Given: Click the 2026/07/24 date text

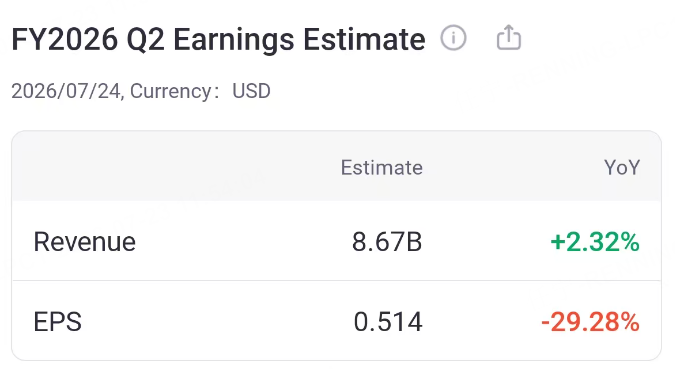Looking at the screenshot, I should [x=66, y=91].
